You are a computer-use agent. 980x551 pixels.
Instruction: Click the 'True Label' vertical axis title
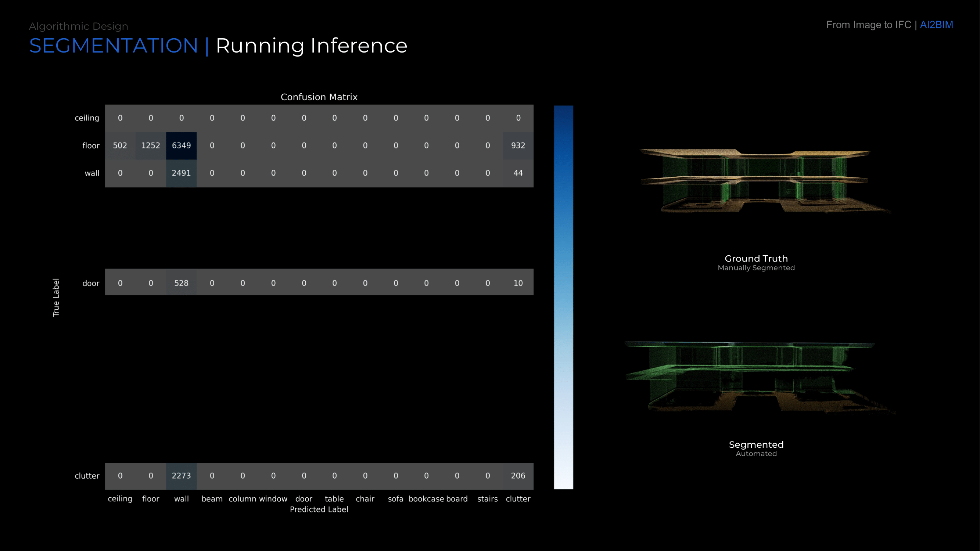[56, 298]
